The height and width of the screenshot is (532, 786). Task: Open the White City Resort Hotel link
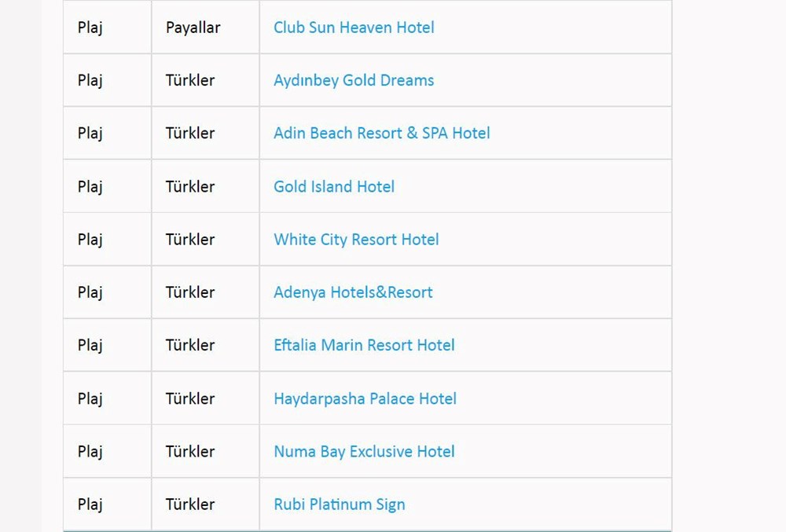coord(354,239)
